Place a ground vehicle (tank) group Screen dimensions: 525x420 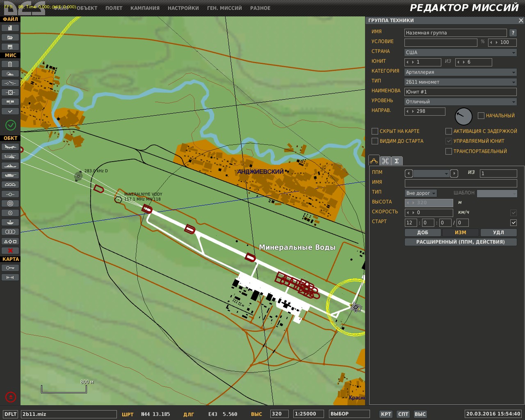tap(10, 175)
